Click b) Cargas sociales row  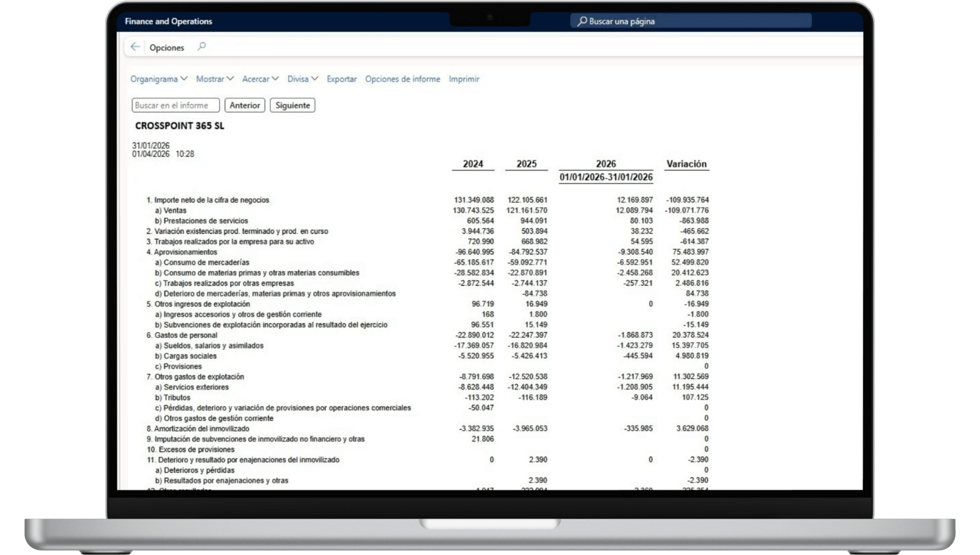pos(186,357)
